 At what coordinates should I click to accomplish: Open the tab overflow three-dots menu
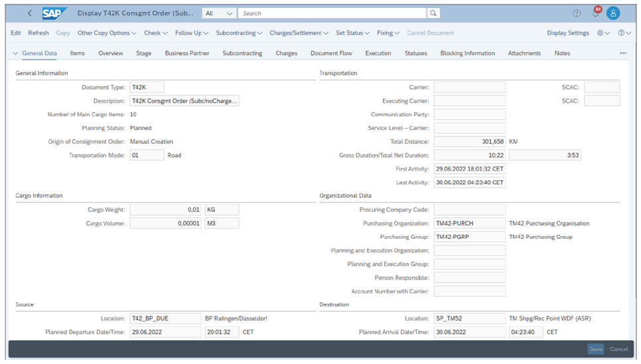click(x=622, y=53)
